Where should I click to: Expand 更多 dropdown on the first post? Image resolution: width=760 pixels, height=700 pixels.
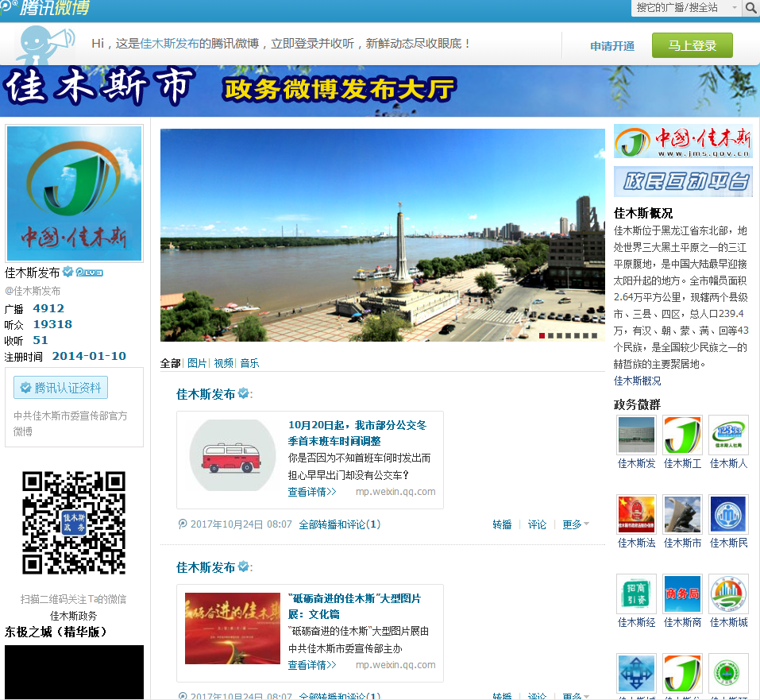coord(576,524)
